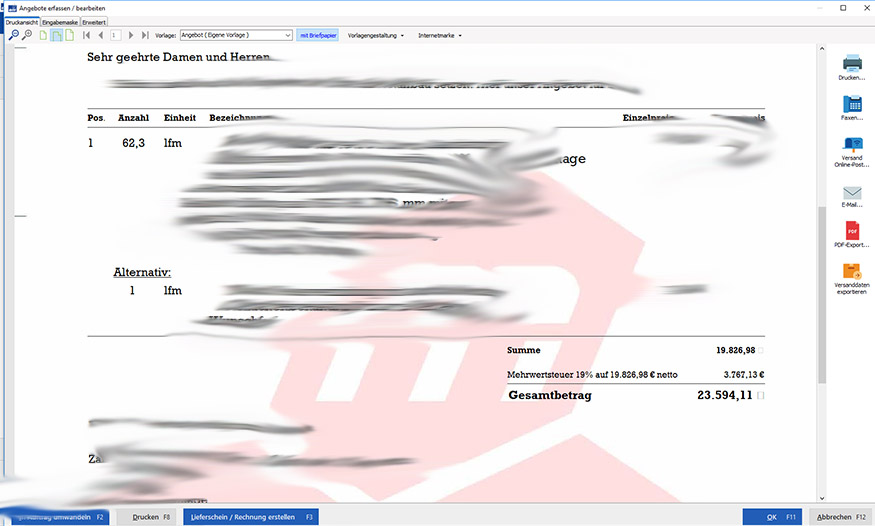Go to first page arrow

(86, 35)
